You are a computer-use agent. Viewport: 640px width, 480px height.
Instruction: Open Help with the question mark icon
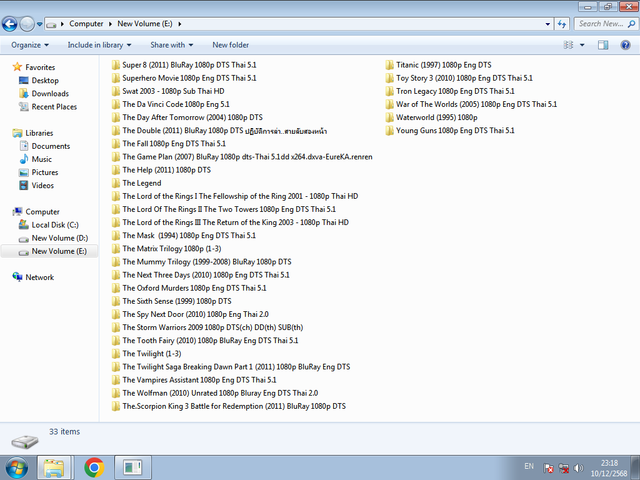pos(625,45)
